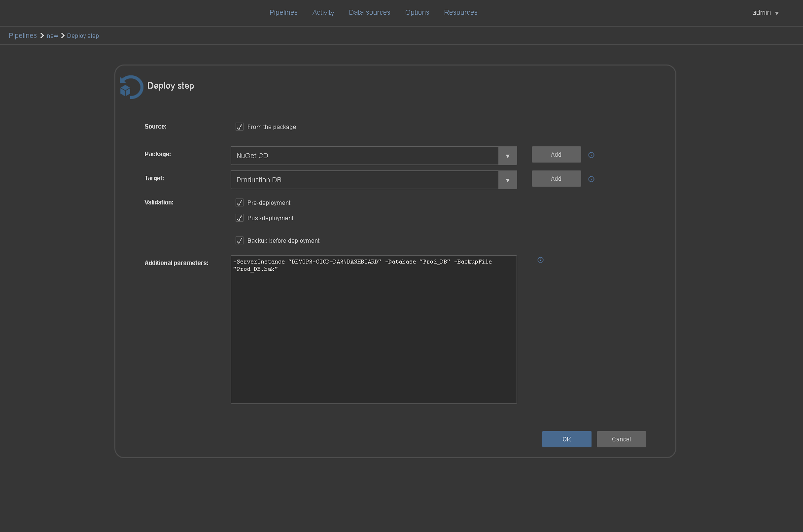Click the Deploy step package icon
This screenshot has height=532, width=803.
[x=131, y=87]
